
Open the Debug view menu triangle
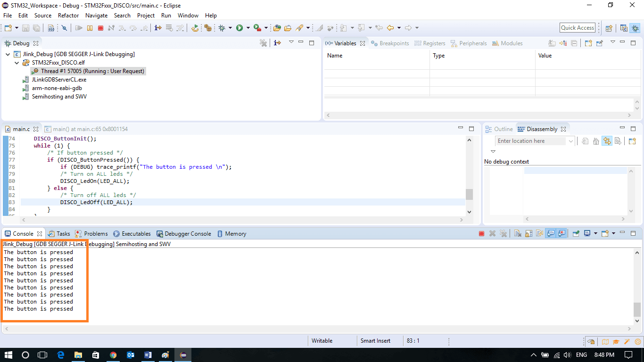pos(291,42)
